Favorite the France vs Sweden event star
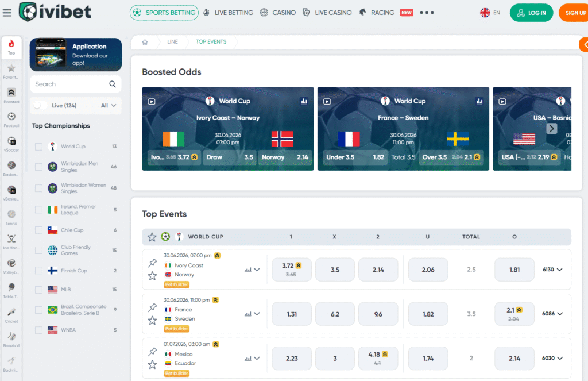Image resolution: width=588 pixels, height=381 pixels. click(x=152, y=320)
